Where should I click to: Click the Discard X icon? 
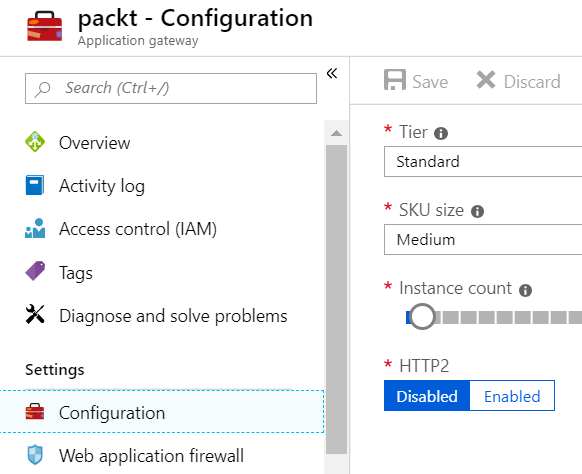[485, 80]
